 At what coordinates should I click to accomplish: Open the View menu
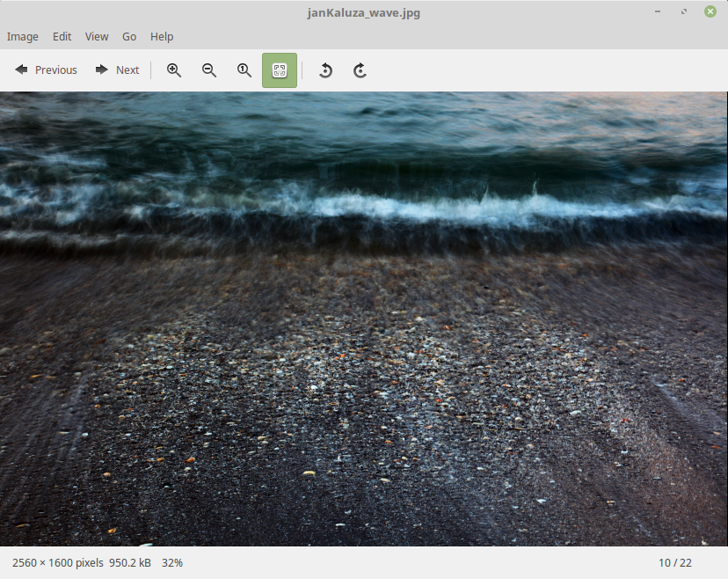[x=97, y=36]
